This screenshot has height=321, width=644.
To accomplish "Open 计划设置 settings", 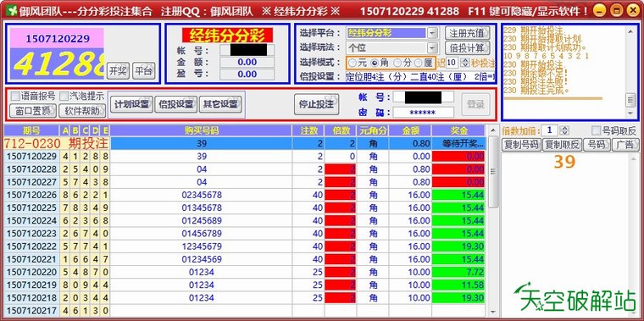I will tap(131, 104).
